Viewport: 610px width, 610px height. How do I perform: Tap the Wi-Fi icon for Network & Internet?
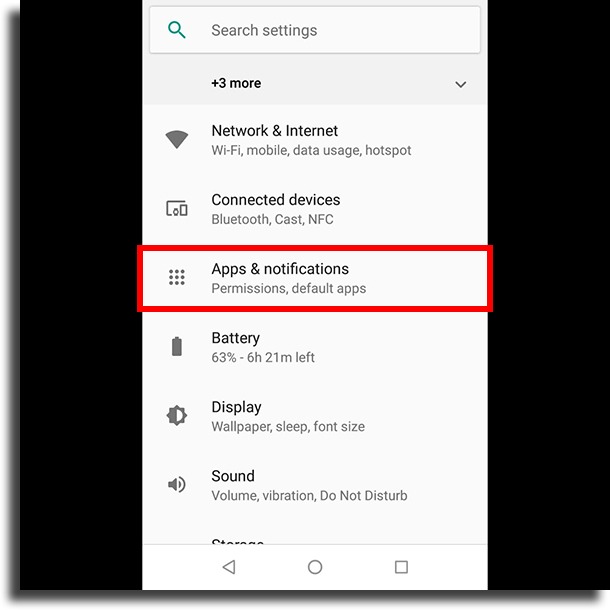177,139
